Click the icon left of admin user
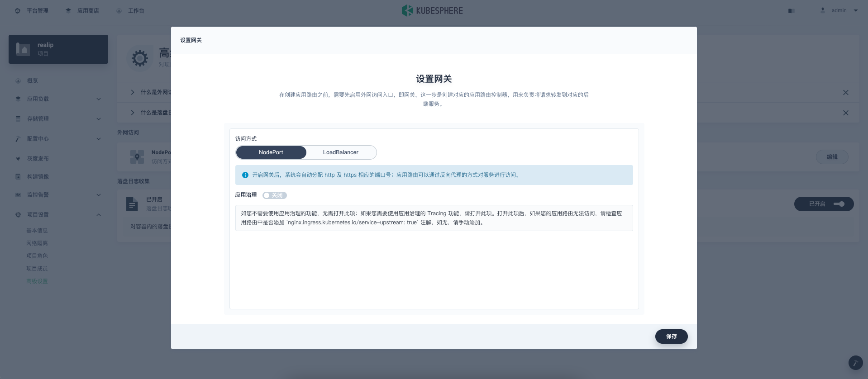The width and height of the screenshot is (868, 379). [791, 11]
